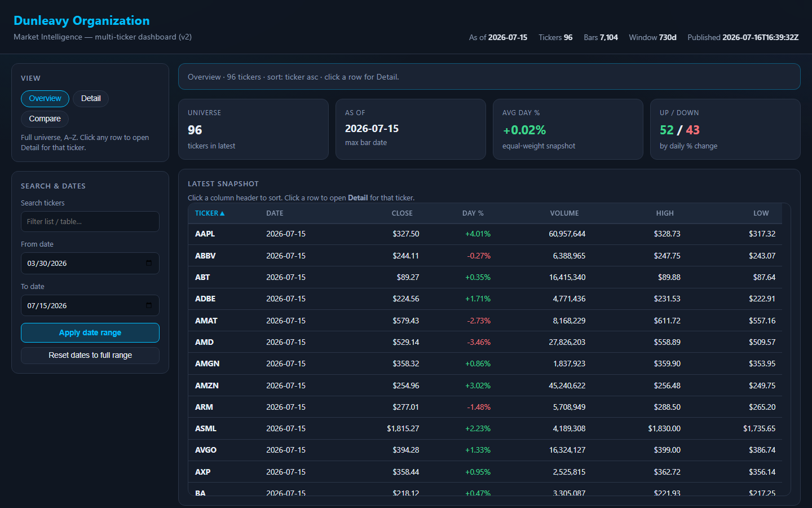Sort table by TICKER column header
This screenshot has height=508, width=812.
[210, 213]
